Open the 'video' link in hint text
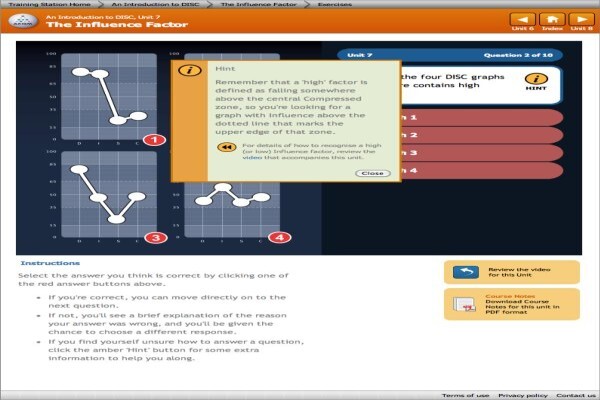This screenshot has width=600, height=400. coord(252,157)
